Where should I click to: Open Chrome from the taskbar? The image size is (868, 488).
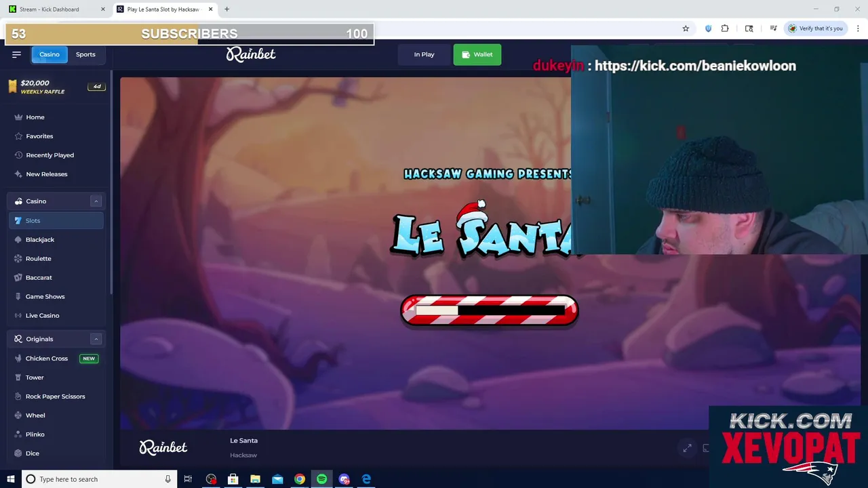pos(300,479)
